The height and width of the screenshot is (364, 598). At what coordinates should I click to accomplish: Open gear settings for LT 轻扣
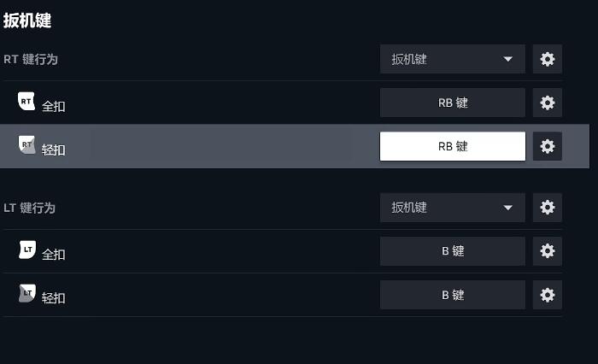(548, 295)
